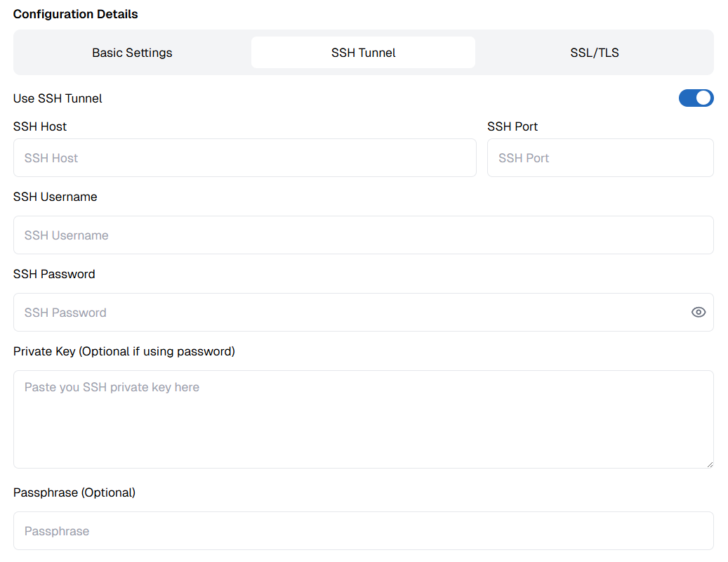Click the eye icon on SSH Password
Screen dimensions: 728x562
(x=699, y=312)
